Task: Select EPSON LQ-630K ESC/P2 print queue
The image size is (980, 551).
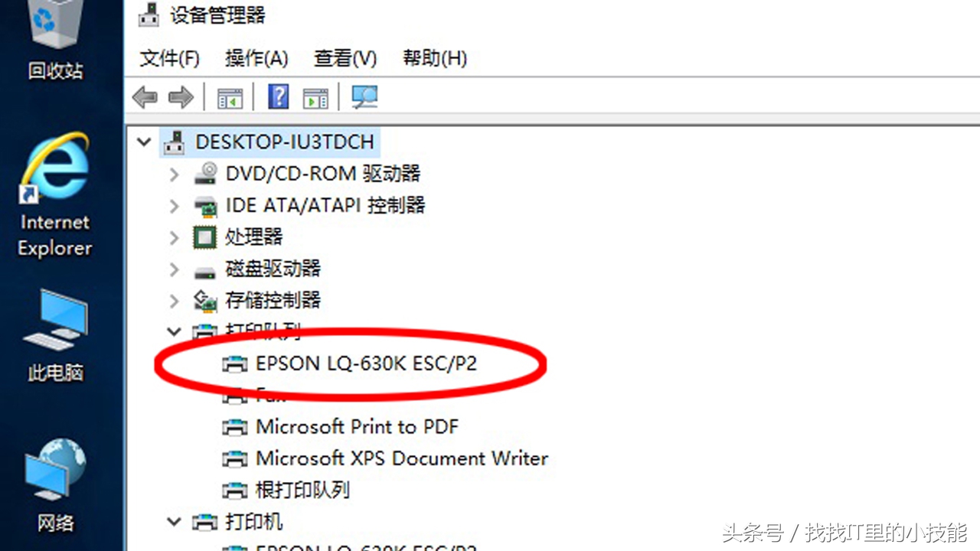Action: (x=366, y=364)
